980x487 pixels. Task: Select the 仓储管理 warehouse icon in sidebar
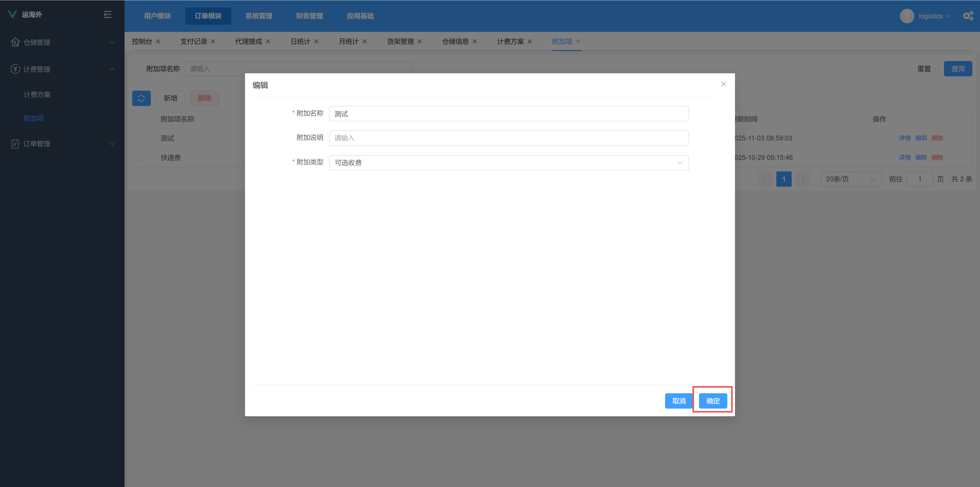[x=15, y=42]
